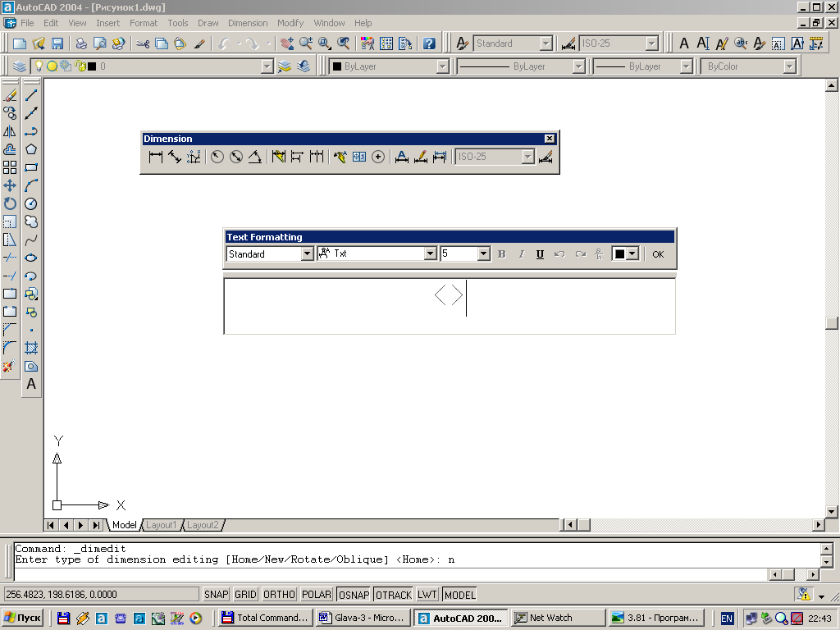840x630 pixels.
Task: Toggle POLAR tracking
Action: (317, 595)
